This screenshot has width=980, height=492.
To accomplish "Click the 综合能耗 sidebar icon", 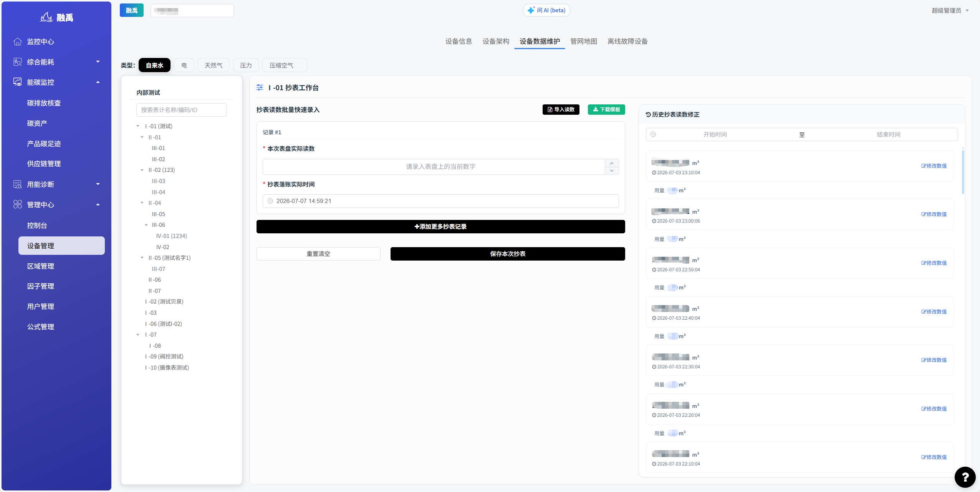I will 18,62.
